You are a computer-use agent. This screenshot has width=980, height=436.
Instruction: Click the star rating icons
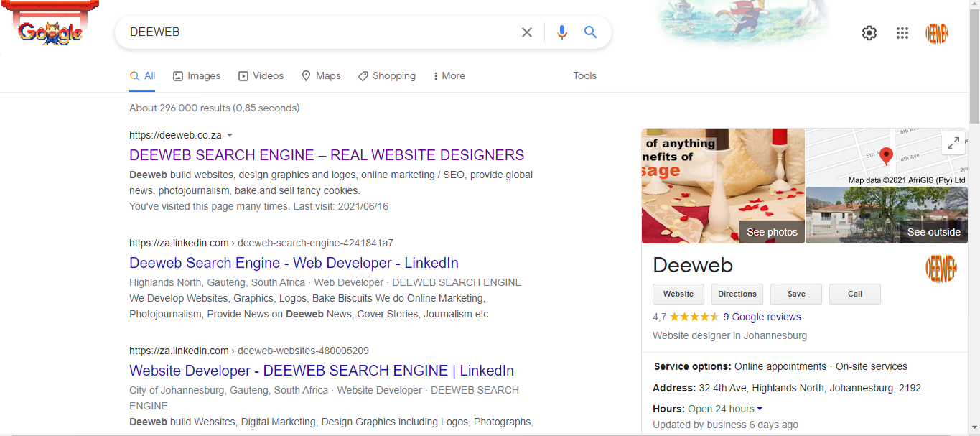694,317
